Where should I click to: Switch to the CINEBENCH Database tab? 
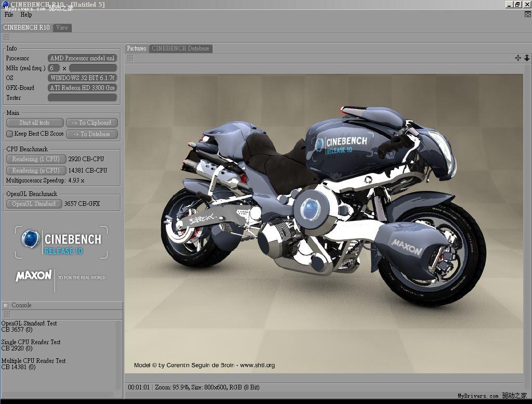(180, 48)
